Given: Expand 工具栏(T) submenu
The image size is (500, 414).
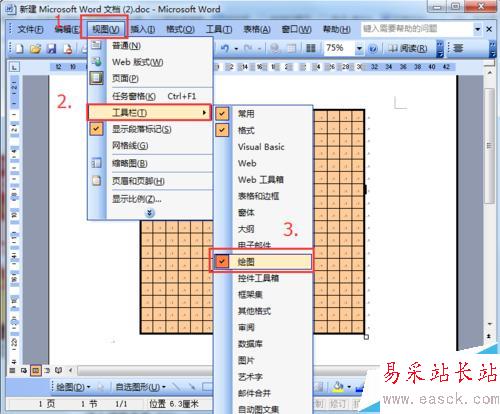Looking at the screenshot, I should coord(150,113).
